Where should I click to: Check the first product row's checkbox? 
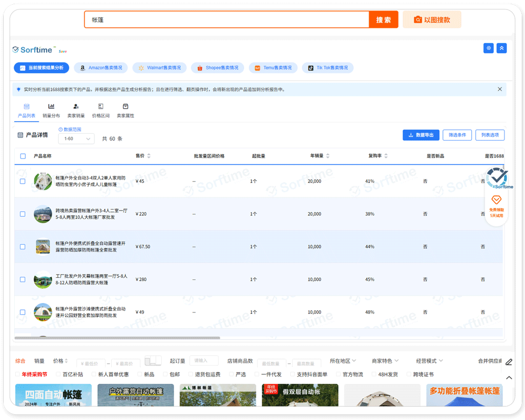point(22,181)
